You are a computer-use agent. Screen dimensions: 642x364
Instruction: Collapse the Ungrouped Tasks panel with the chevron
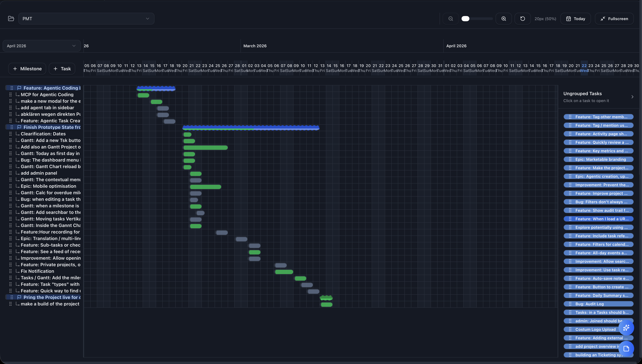633,97
